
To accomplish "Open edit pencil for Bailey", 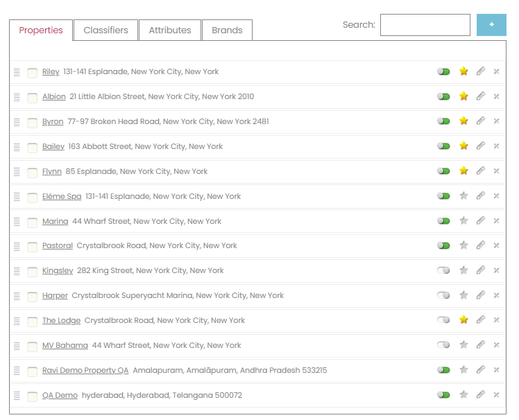I will [x=481, y=146].
